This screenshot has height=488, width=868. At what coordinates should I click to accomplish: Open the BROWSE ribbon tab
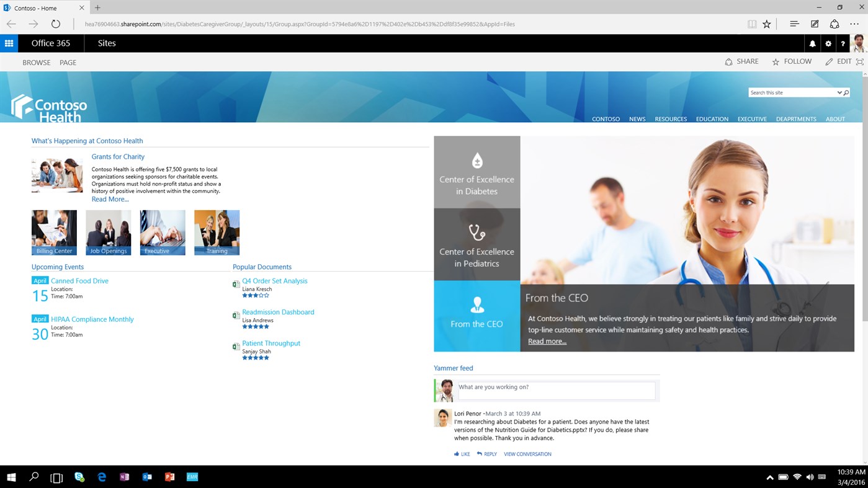click(x=37, y=63)
